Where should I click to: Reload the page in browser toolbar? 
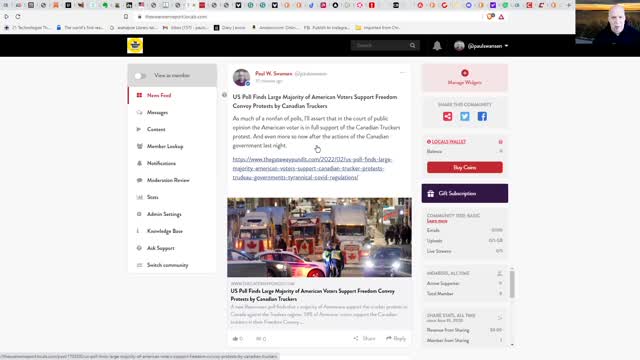pyautogui.click(x=18, y=16)
